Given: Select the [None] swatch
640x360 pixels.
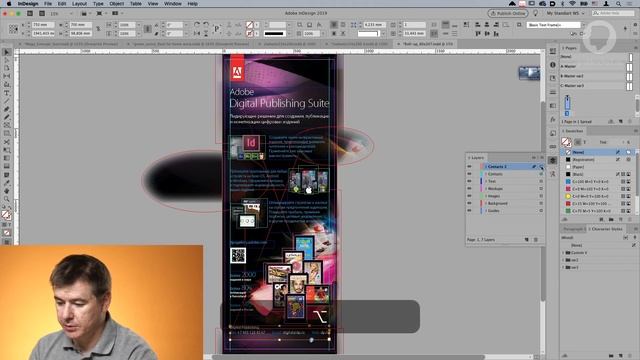Looking at the screenshot, I should [597, 152].
